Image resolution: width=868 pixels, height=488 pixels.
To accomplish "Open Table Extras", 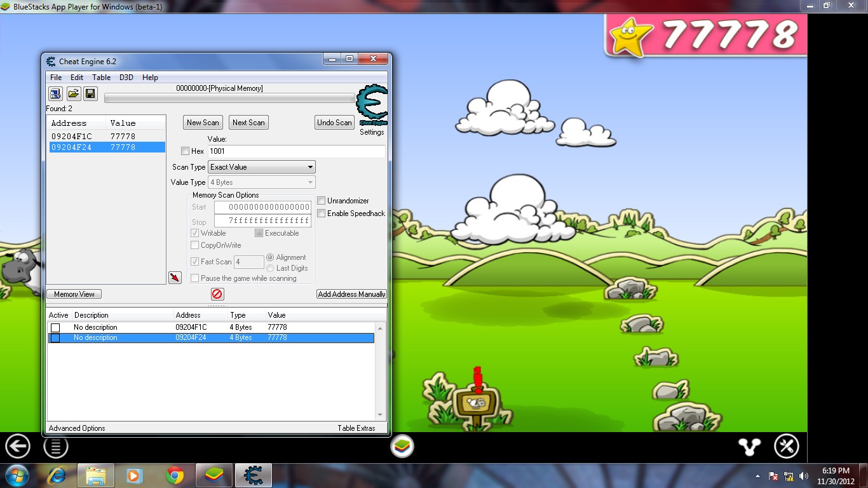I will click(356, 428).
